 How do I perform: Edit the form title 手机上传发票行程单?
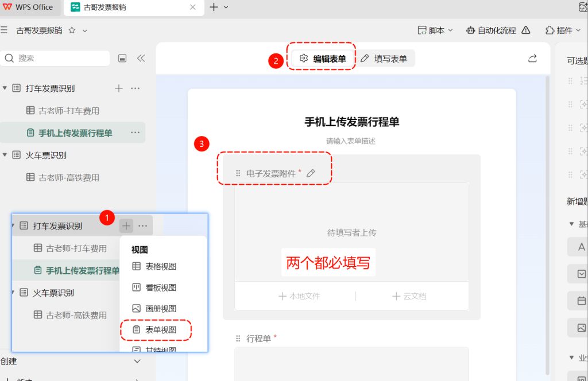pos(352,122)
